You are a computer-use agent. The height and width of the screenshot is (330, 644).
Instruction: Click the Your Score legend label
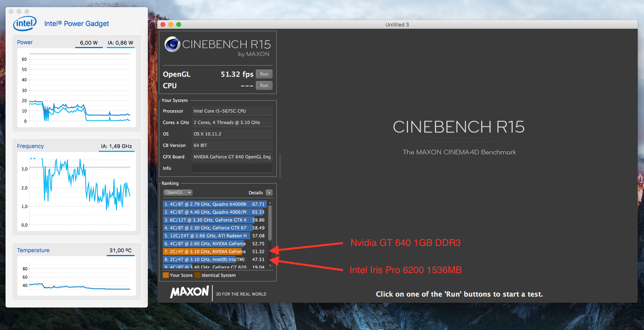[181, 275]
